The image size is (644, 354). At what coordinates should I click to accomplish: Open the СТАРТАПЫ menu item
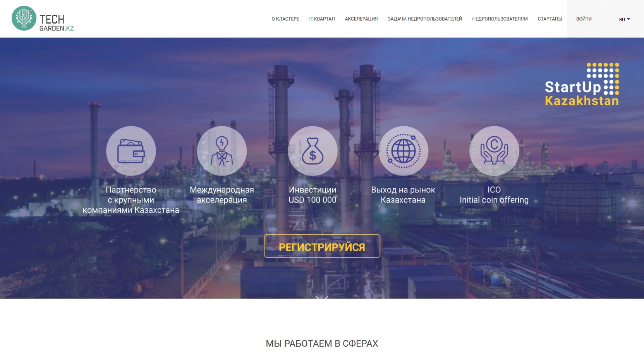click(x=550, y=19)
